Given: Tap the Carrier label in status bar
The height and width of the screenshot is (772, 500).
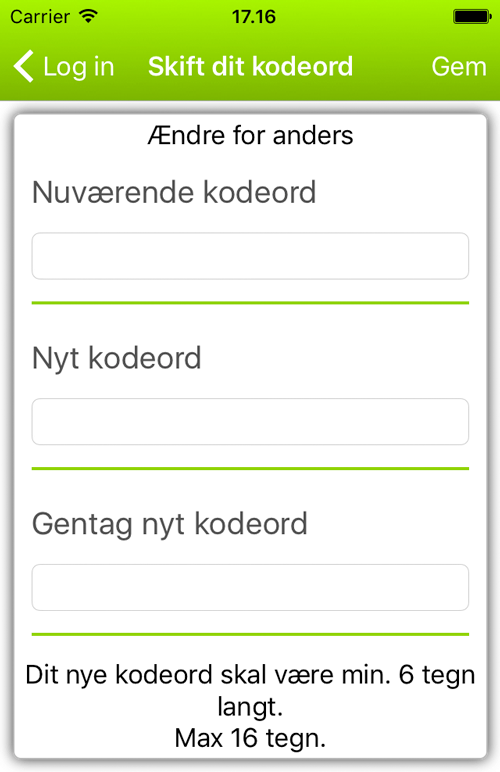Looking at the screenshot, I should 40,17.
